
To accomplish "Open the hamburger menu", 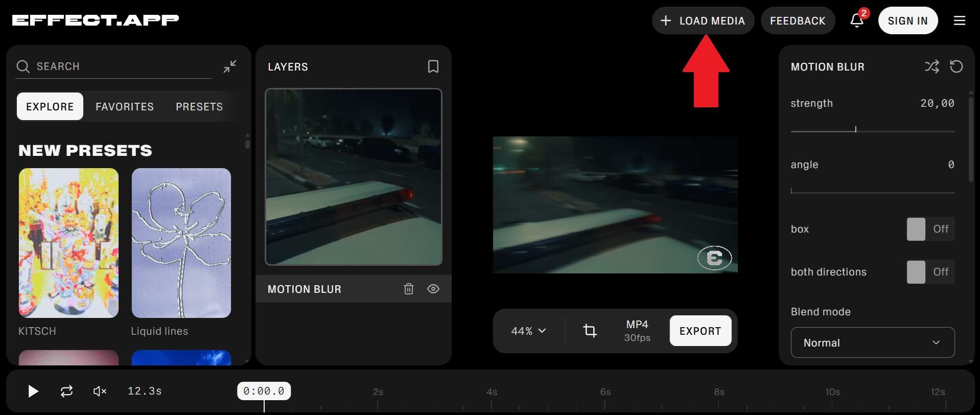I will (960, 20).
